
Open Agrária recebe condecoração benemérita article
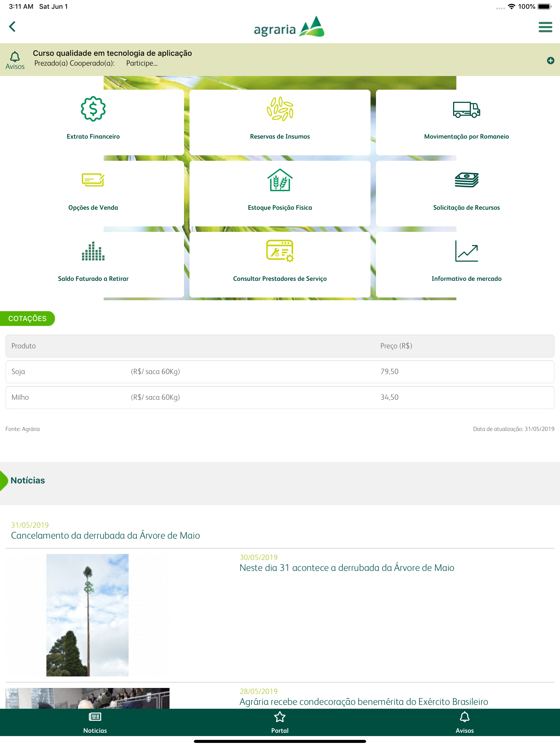(363, 702)
